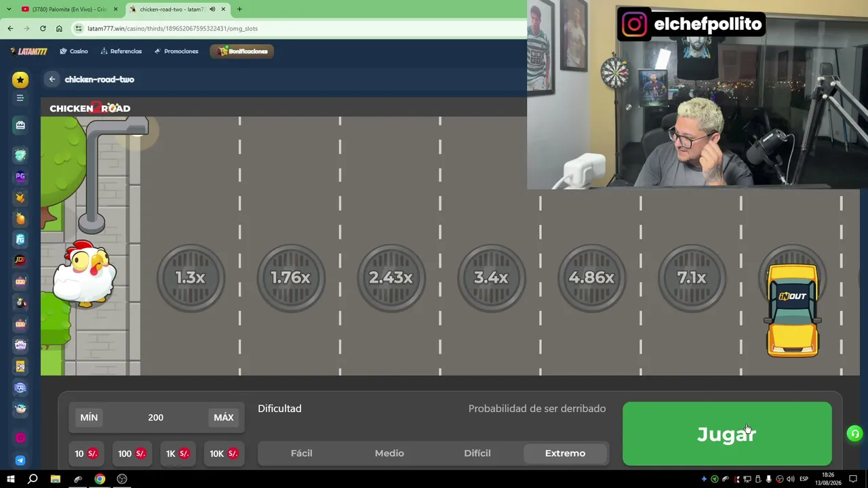This screenshot has width=868, height=488.
Task: Mute the chicken-road-two tab audio icon
Action: click(212, 9)
